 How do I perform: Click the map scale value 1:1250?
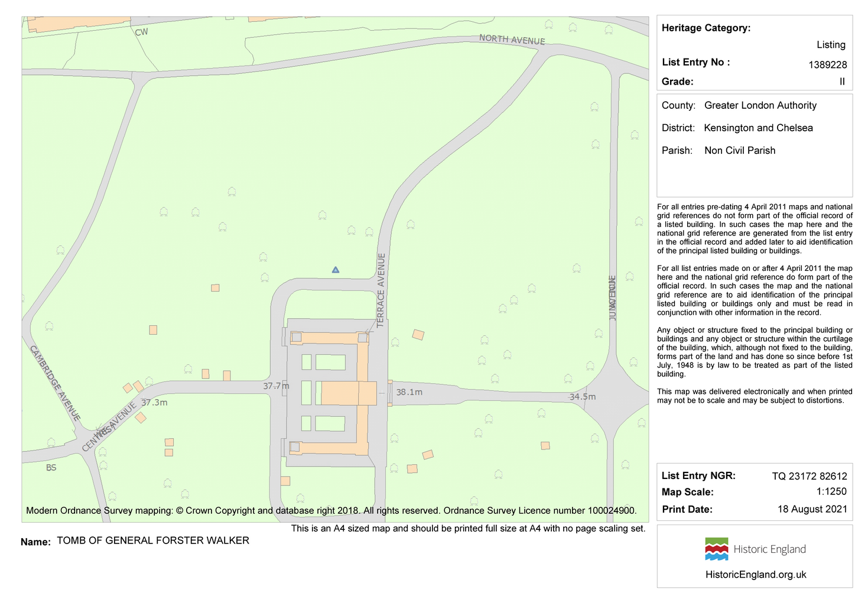point(831,492)
